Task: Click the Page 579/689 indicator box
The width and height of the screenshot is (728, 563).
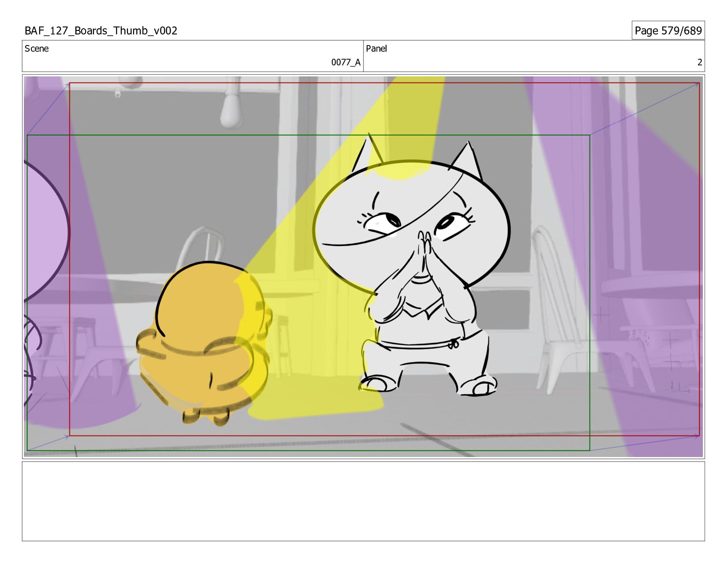Action: tap(668, 30)
